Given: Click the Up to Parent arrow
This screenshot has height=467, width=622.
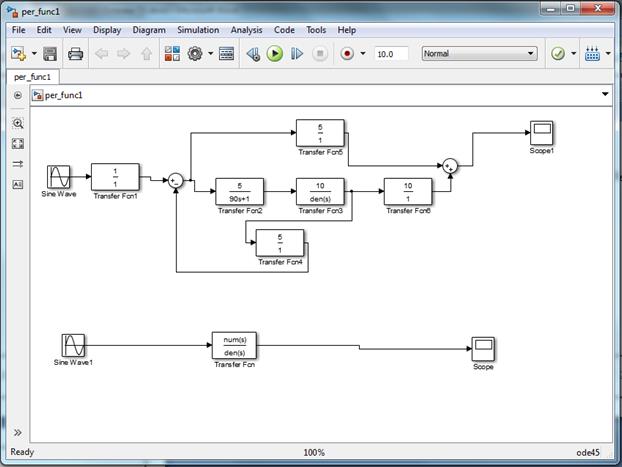Looking at the screenshot, I should click(x=146, y=54).
